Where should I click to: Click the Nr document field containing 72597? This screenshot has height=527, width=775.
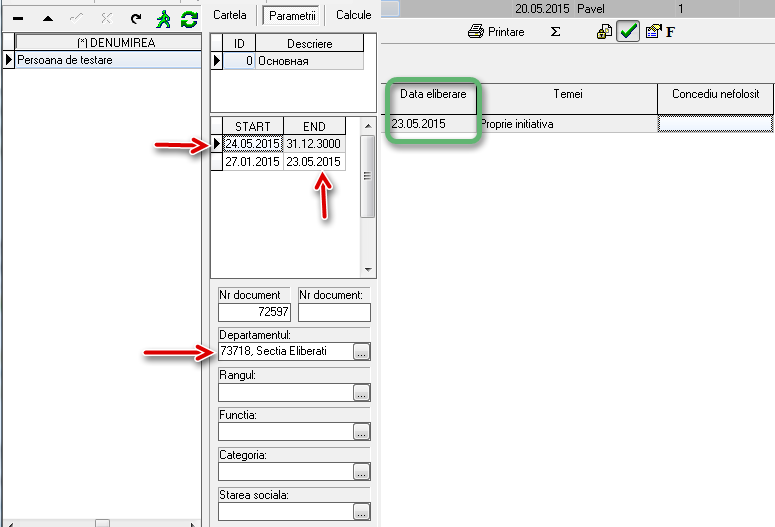(x=254, y=312)
